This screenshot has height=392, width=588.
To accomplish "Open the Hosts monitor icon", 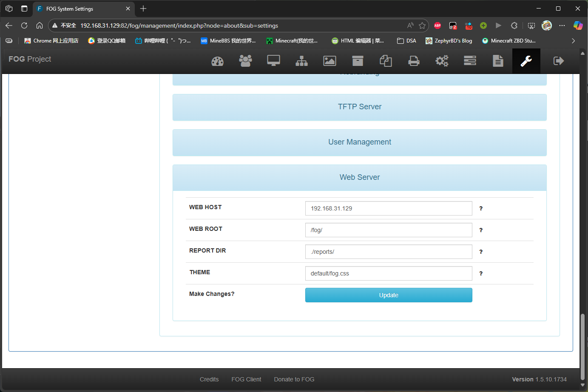I will 273,61.
